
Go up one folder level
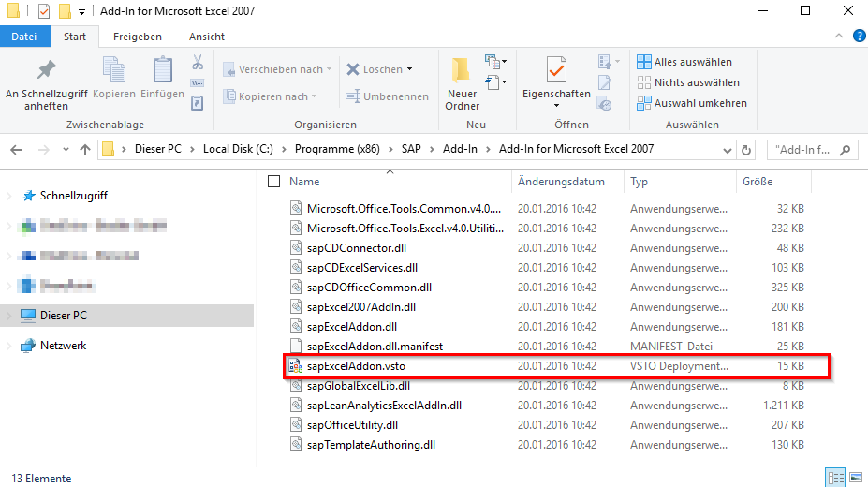(x=84, y=150)
